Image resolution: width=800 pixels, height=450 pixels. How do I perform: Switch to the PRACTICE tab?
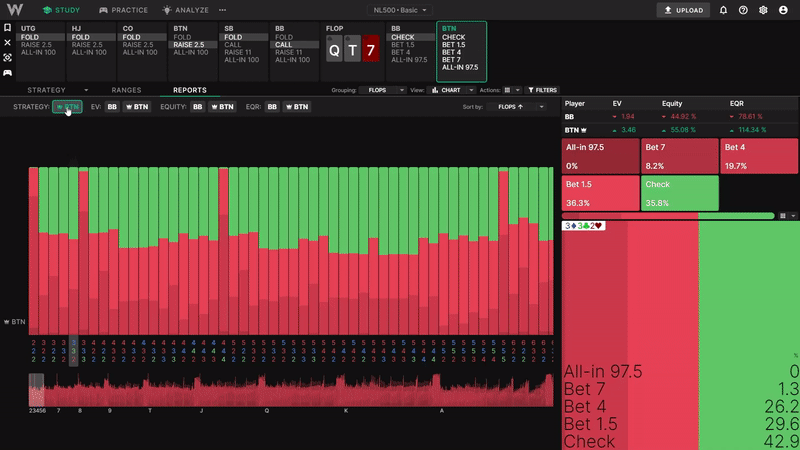[x=123, y=10]
